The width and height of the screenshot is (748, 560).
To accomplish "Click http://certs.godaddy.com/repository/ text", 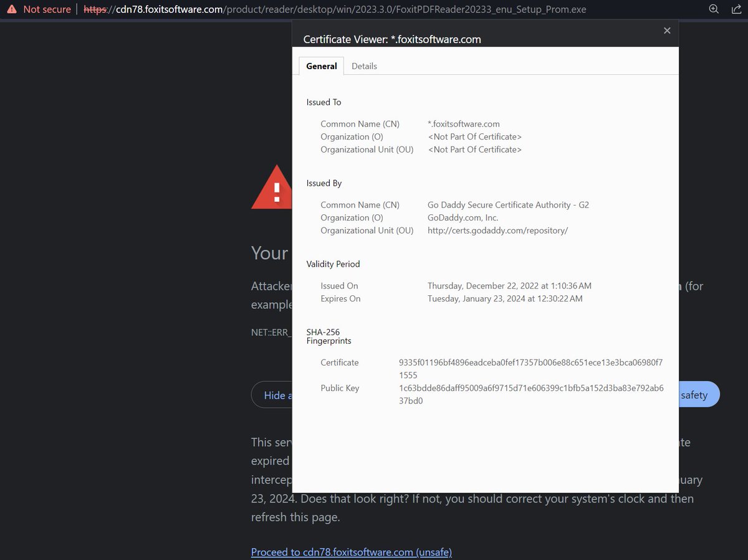I will click(x=497, y=230).
